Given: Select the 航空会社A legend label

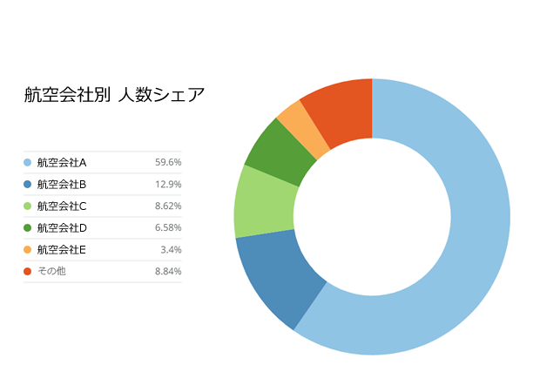Looking at the screenshot, I should point(62,163).
